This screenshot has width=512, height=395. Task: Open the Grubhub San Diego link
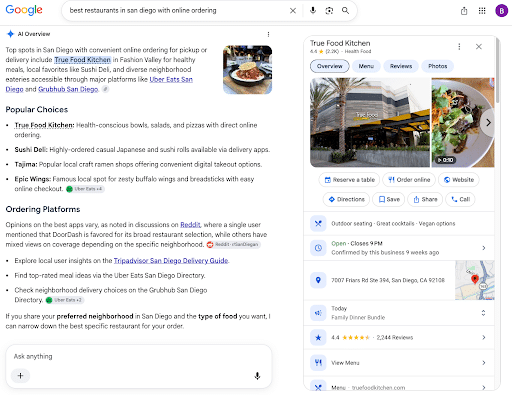[x=68, y=89]
